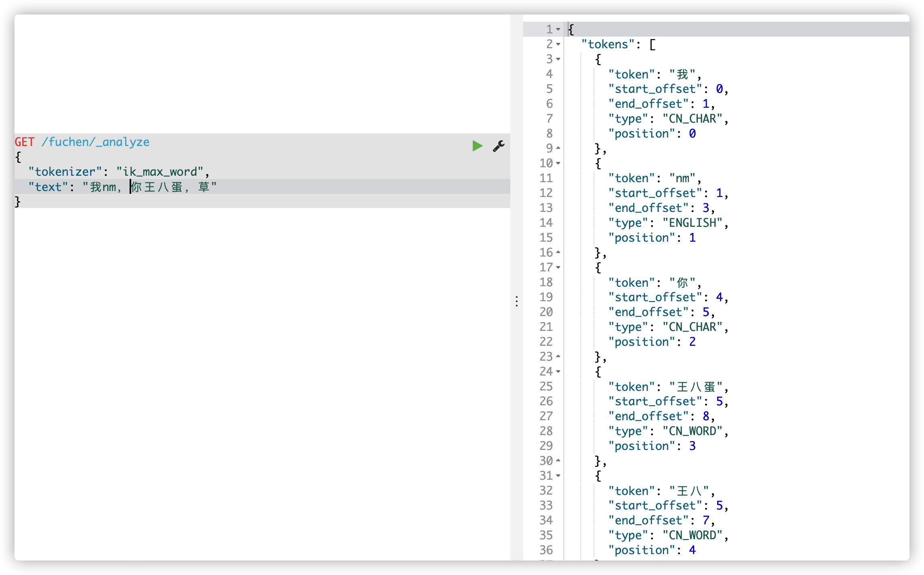Click the position value 4 on line 36

693,550
